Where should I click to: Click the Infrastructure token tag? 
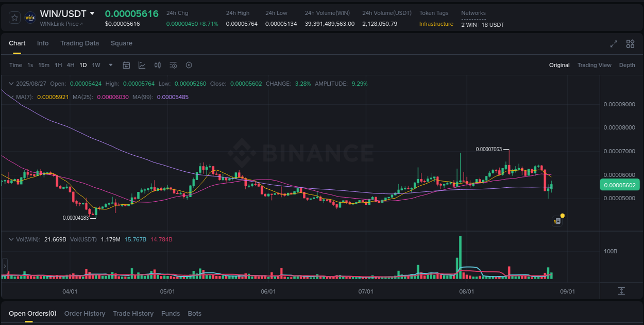[x=436, y=24]
